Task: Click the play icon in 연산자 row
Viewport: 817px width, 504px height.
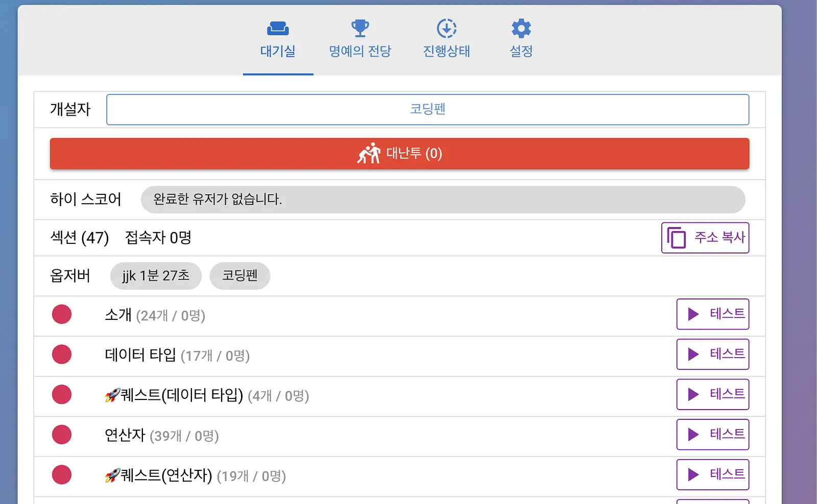Action: 693,435
